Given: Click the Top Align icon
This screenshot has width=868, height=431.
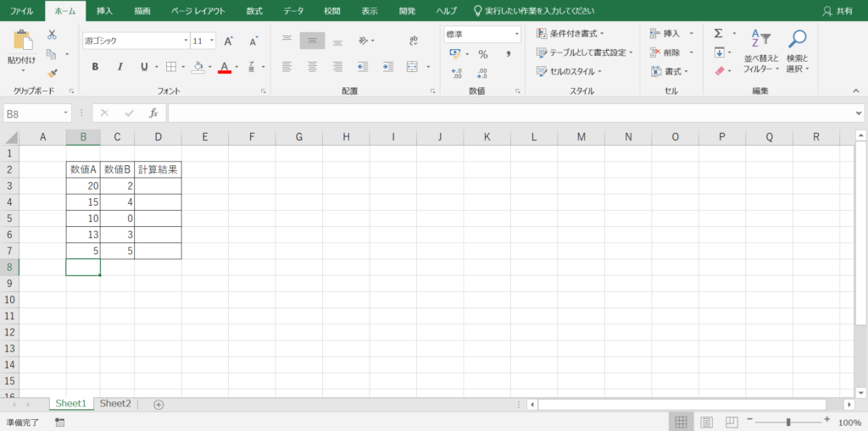Looking at the screenshot, I should coord(287,41).
